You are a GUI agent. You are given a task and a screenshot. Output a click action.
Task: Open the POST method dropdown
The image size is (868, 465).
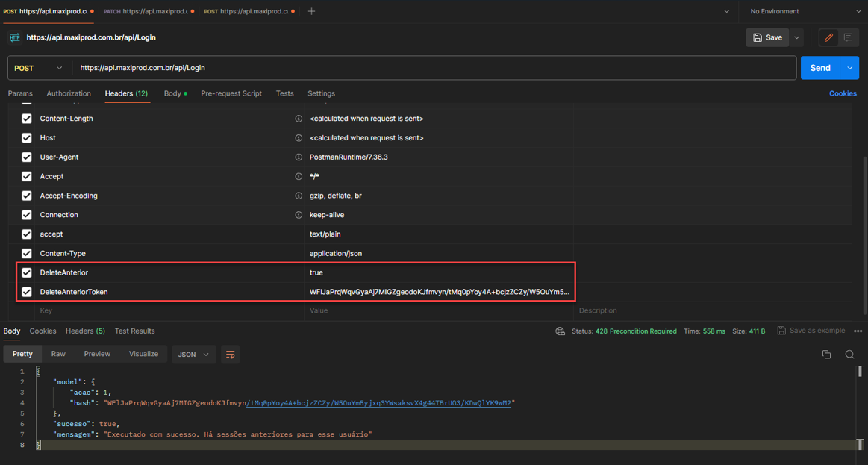[39, 68]
